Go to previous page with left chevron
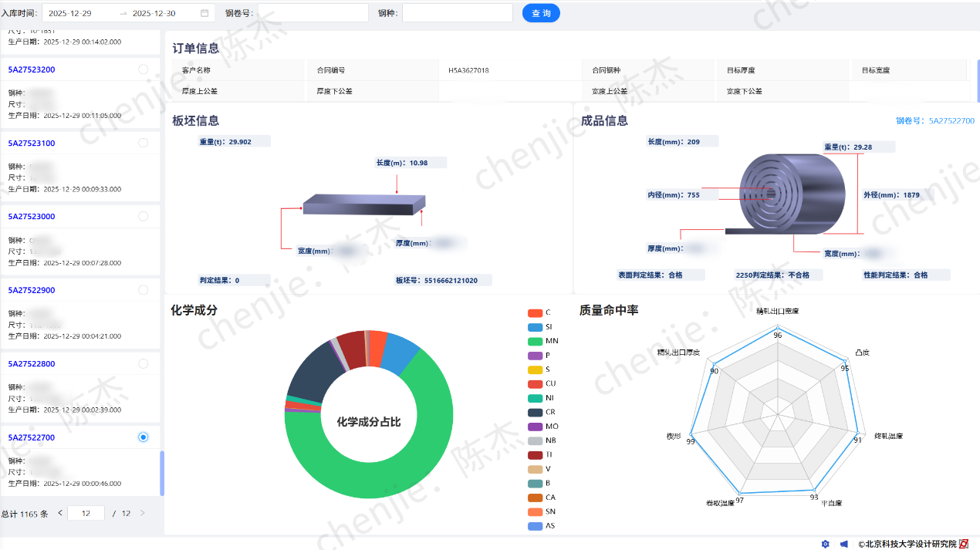This screenshot has width=980, height=550. pos(60,513)
